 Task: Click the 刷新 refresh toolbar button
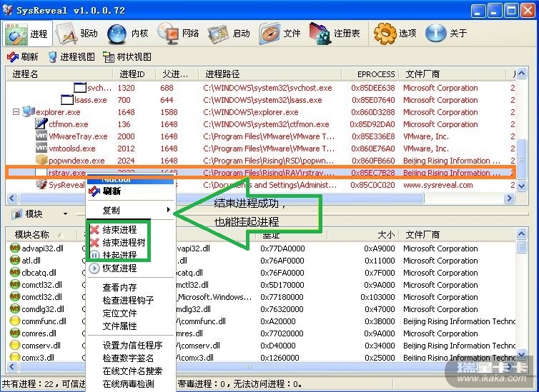[x=23, y=56]
